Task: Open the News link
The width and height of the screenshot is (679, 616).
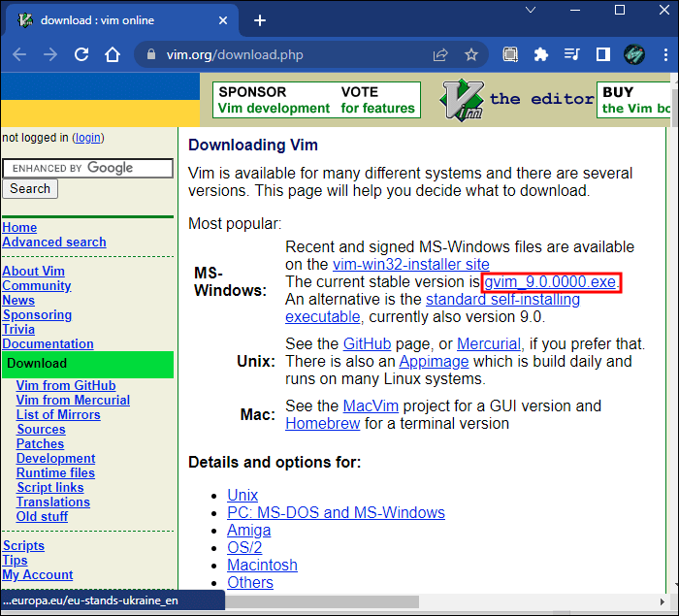Action: click(x=18, y=300)
